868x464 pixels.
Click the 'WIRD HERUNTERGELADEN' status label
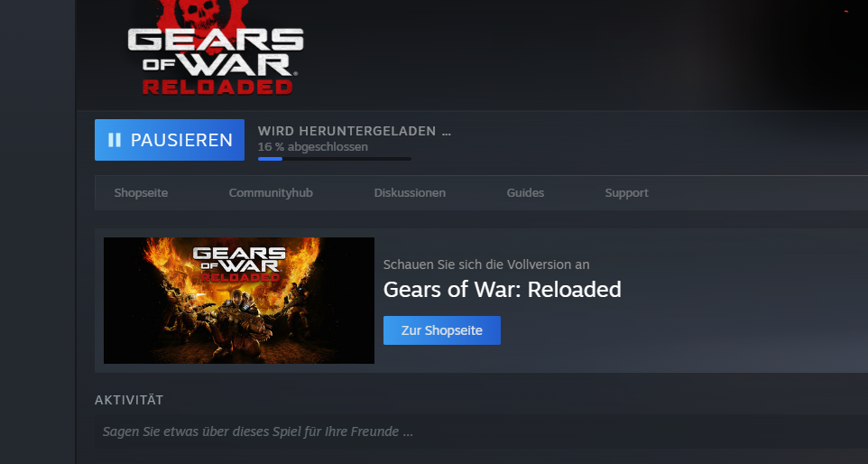coord(355,131)
